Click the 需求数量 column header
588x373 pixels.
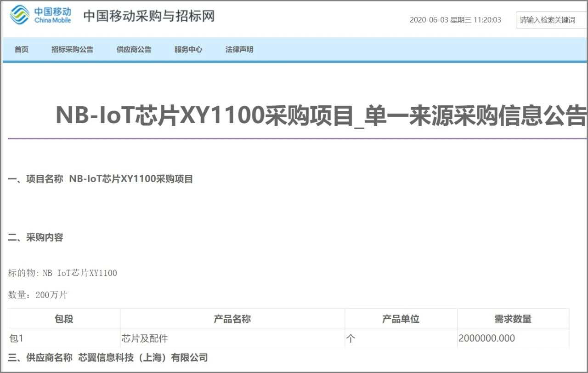(513, 319)
